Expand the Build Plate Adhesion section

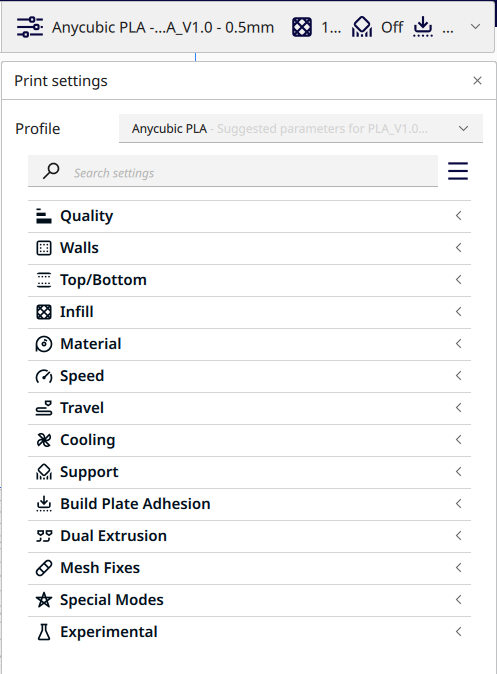[249, 504]
